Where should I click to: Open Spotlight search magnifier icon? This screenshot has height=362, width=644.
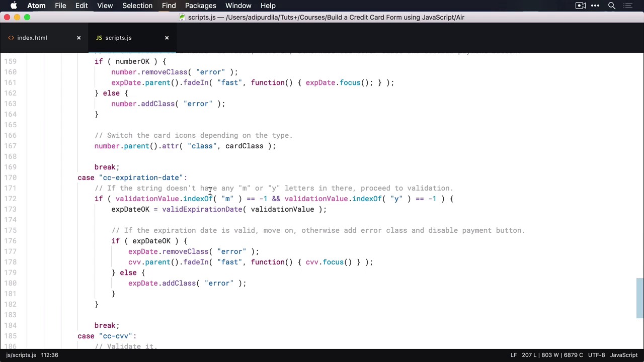tap(612, 6)
